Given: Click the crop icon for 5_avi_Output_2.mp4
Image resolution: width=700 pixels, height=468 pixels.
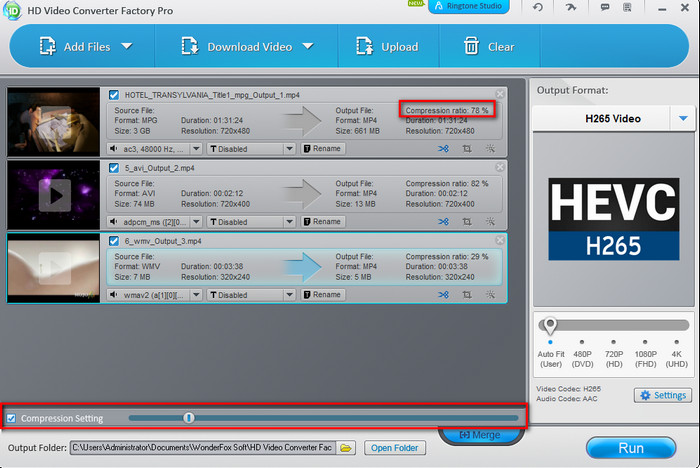Looking at the screenshot, I should (467, 221).
